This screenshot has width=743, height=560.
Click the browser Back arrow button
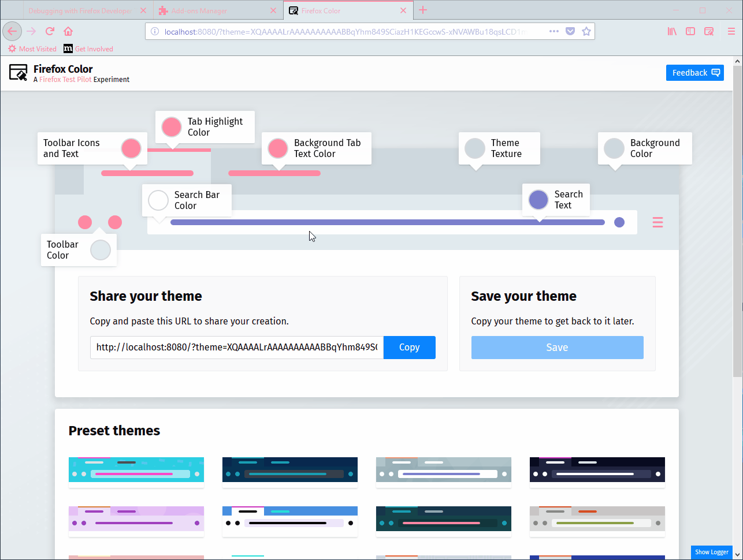pyautogui.click(x=12, y=31)
